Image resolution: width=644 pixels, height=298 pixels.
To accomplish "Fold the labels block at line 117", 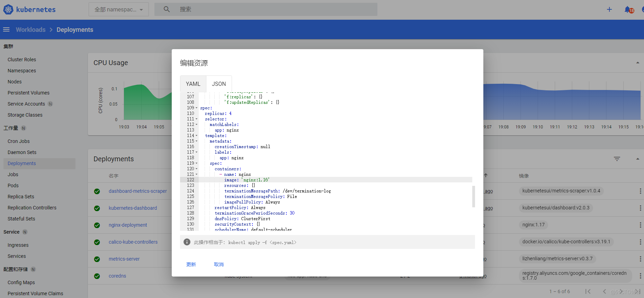I will (197, 152).
